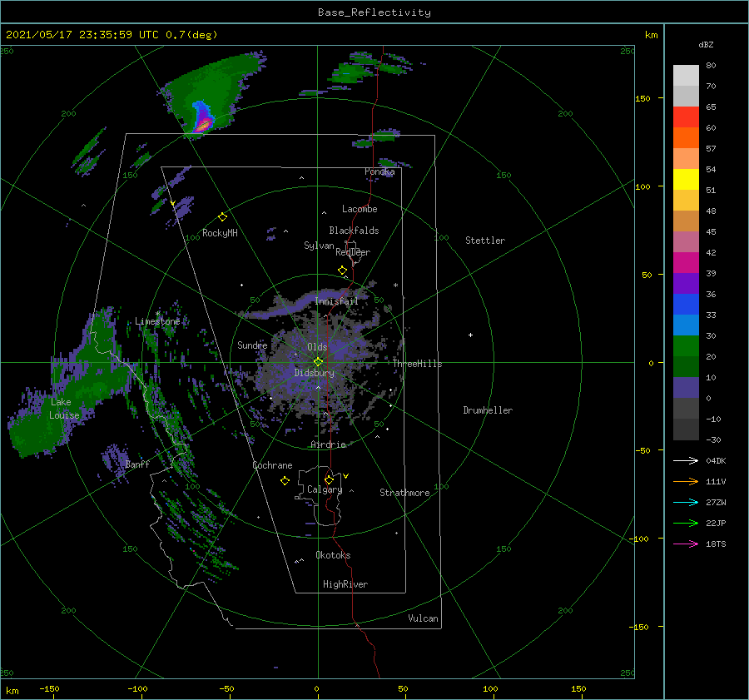Screen dimensions: 749x700
Task: Click the magenta 18TS arrow in legend
Action: [686, 544]
